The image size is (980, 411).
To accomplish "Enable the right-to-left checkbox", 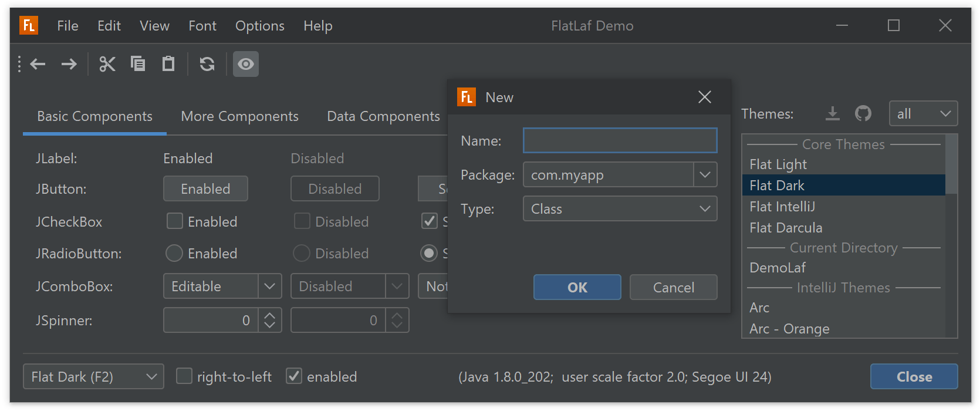I will (184, 376).
